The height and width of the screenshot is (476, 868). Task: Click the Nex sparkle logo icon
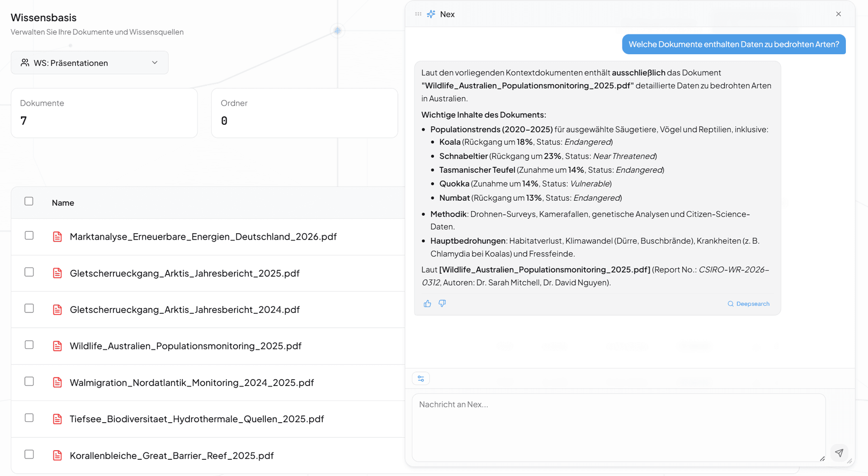pyautogui.click(x=431, y=14)
